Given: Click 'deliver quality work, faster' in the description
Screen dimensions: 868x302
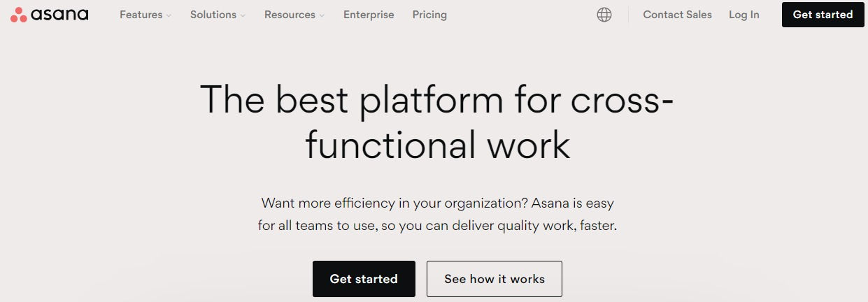Looking at the screenshot, I should [534, 226].
